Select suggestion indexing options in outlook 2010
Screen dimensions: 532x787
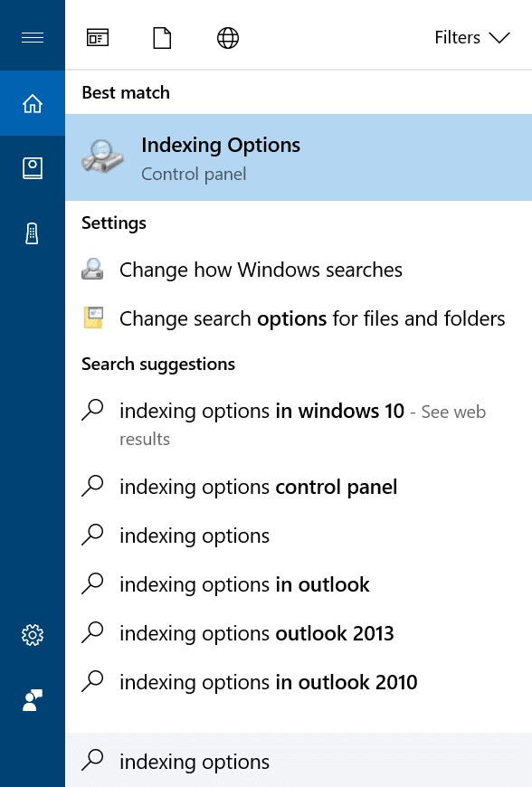pos(299,682)
